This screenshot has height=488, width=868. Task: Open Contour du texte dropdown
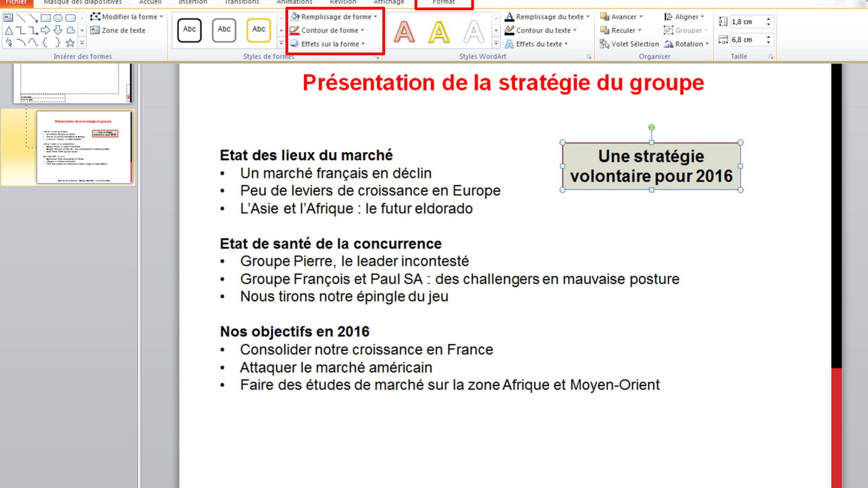click(x=540, y=30)
